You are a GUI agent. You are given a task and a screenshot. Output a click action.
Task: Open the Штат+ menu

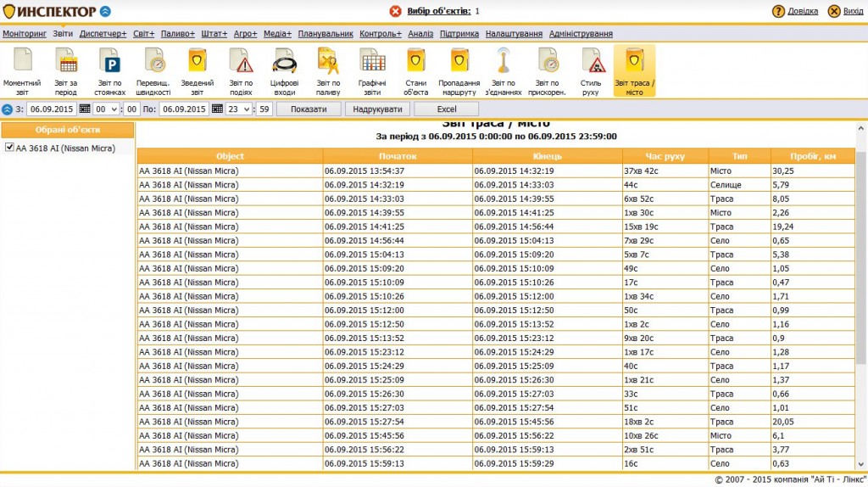coord(214,34)
